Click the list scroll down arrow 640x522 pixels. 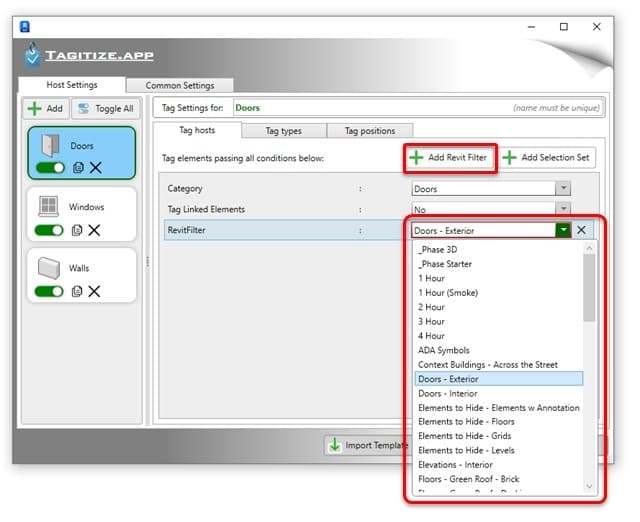click(x=589, y=486)
